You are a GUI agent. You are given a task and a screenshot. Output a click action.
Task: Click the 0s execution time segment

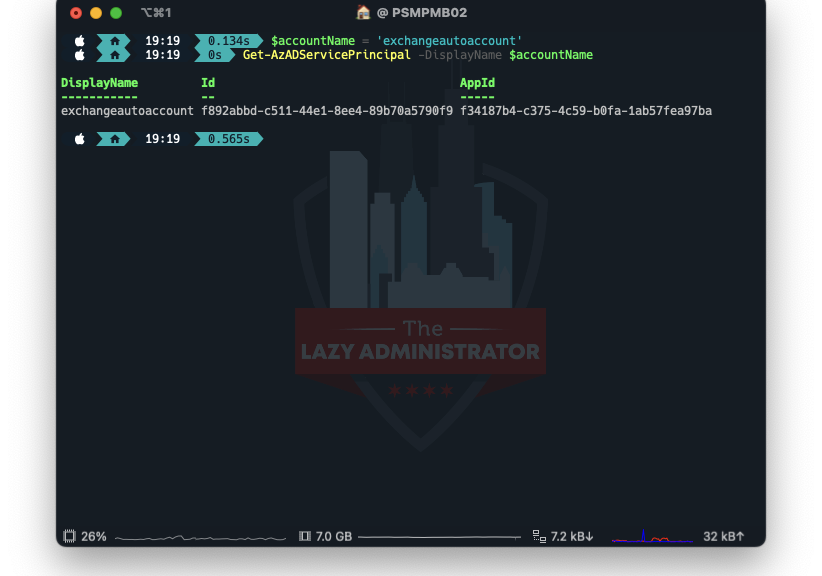pos(215,55)
